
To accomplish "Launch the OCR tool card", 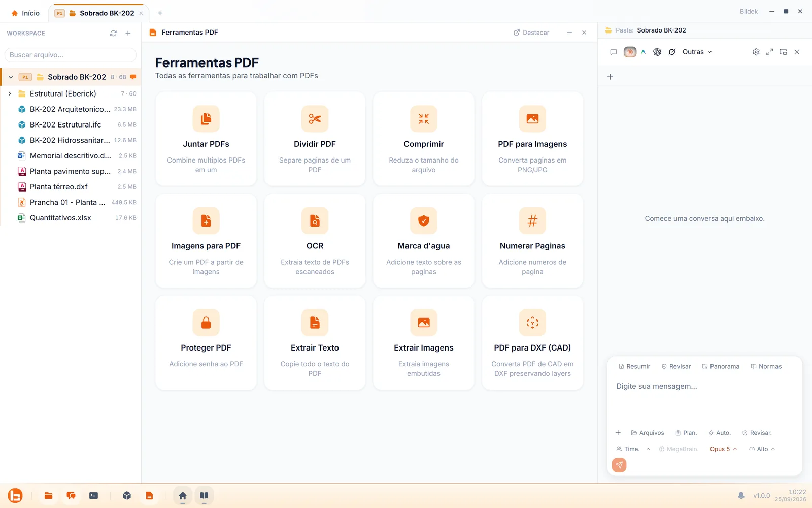I will tap(315, 241).
